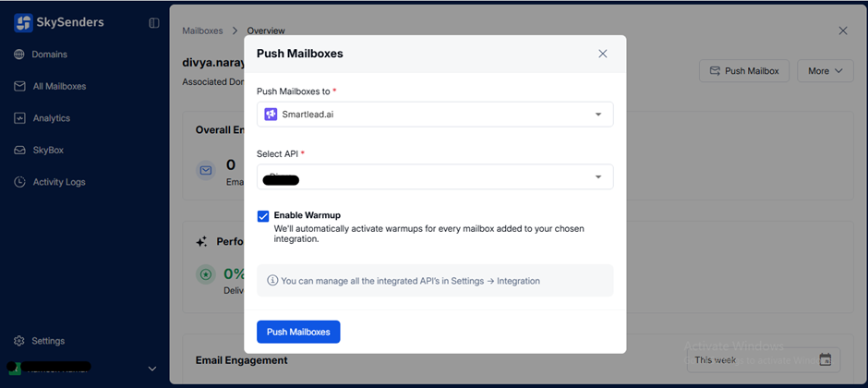Click the Push Mailbox envelope icon
868x388 pixels.
pyautogui.click(x=716, y=71)
